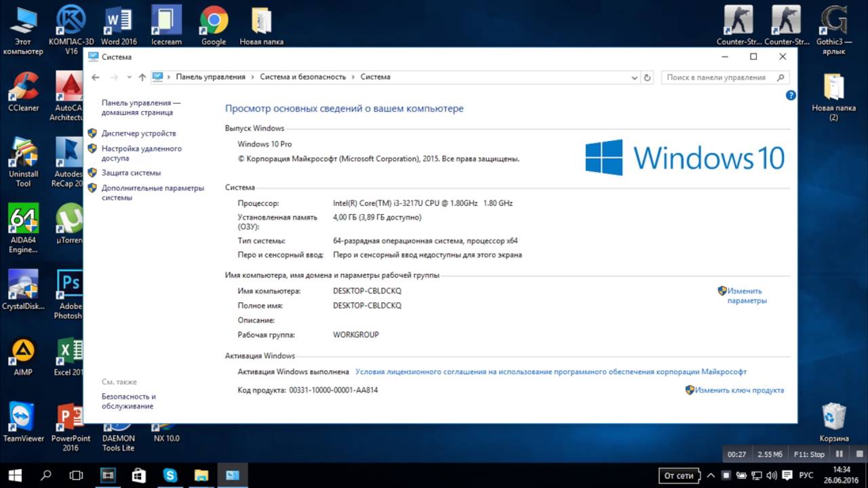Screen dimensions: 868x488
Task: Open Skype from the taskbar
Action: [x=170, y=475]
